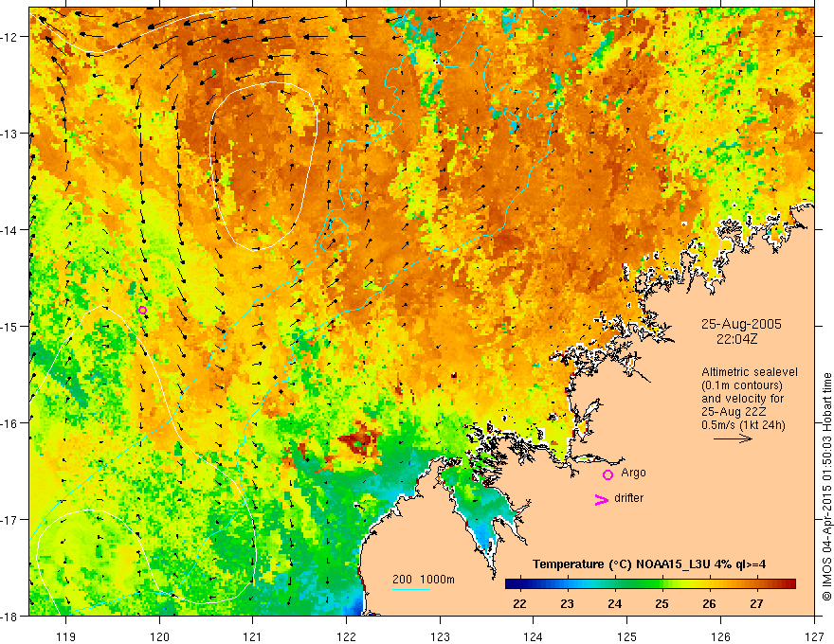Click colorbar tick label 25
834x644 pixels.
tap(662, 604)
